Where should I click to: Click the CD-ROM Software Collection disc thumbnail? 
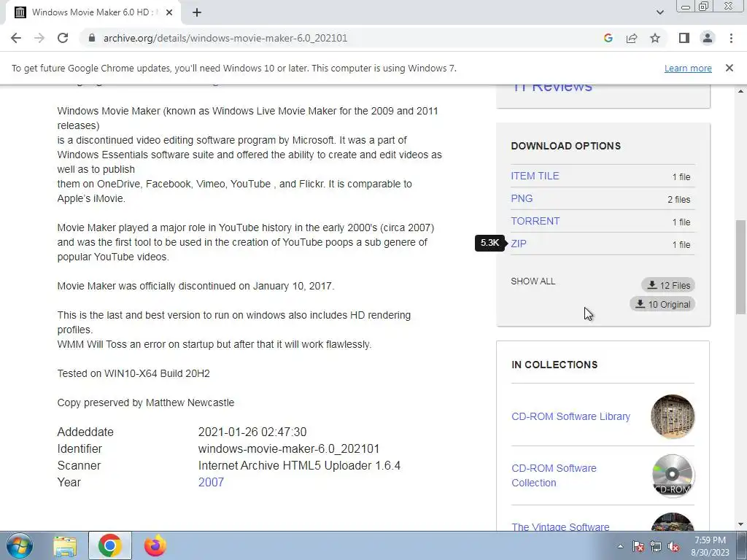(x=673, y=475)
